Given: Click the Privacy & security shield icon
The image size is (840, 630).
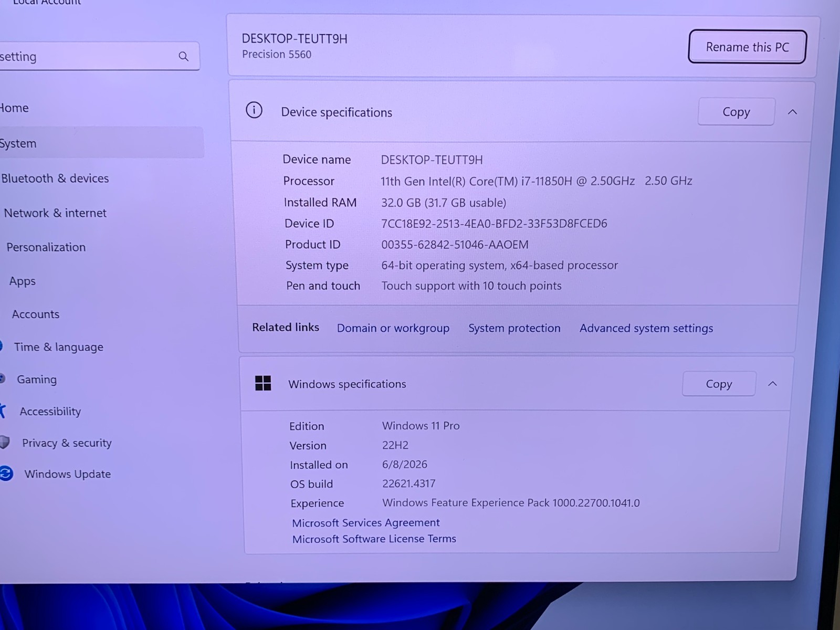Looking at the screenshot, I should pyautogui.click(x=5, y=443).
